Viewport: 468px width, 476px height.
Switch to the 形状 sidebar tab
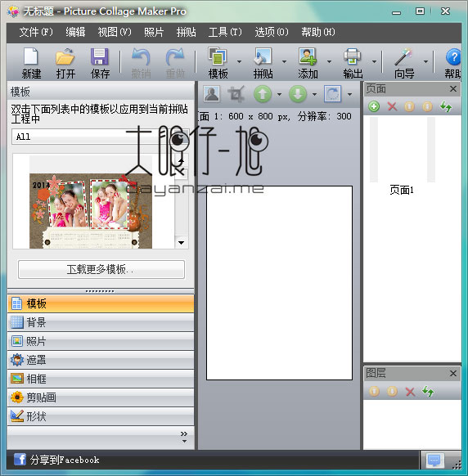[101, 416]
